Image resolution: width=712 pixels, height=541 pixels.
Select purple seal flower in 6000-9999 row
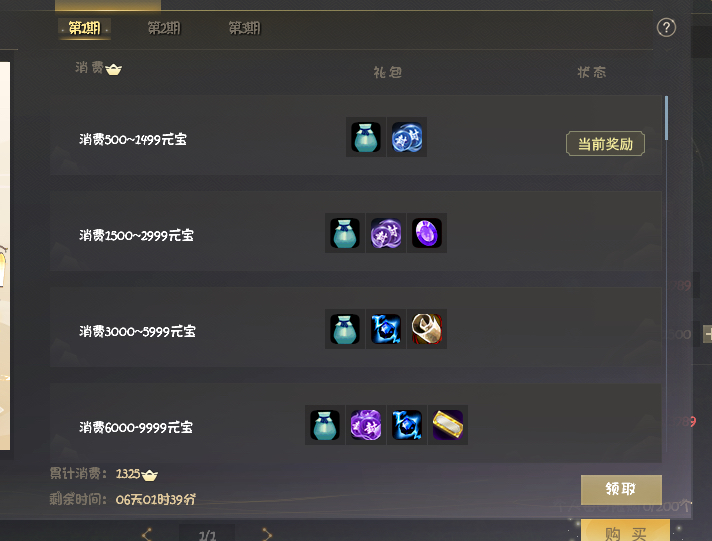pos(366,425)
